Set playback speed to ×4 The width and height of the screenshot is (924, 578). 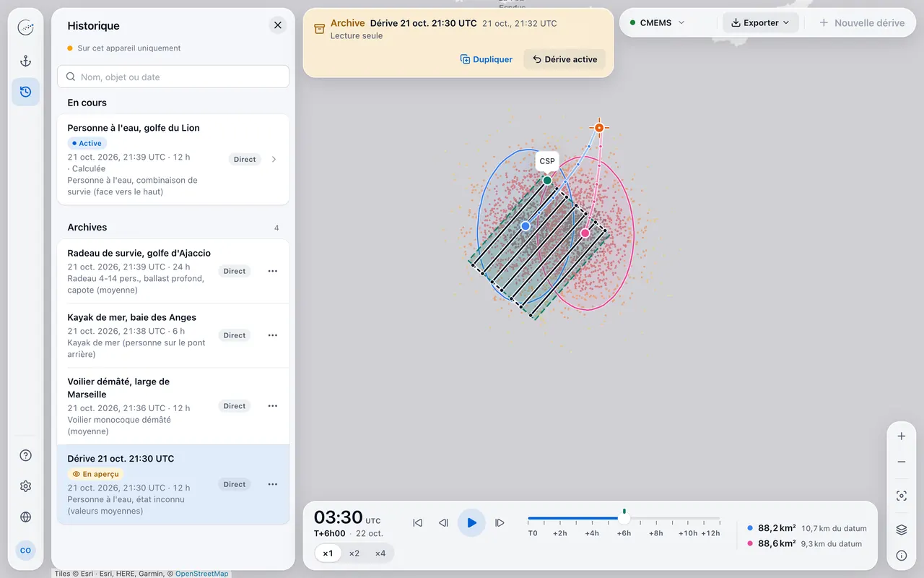point(380,553)
